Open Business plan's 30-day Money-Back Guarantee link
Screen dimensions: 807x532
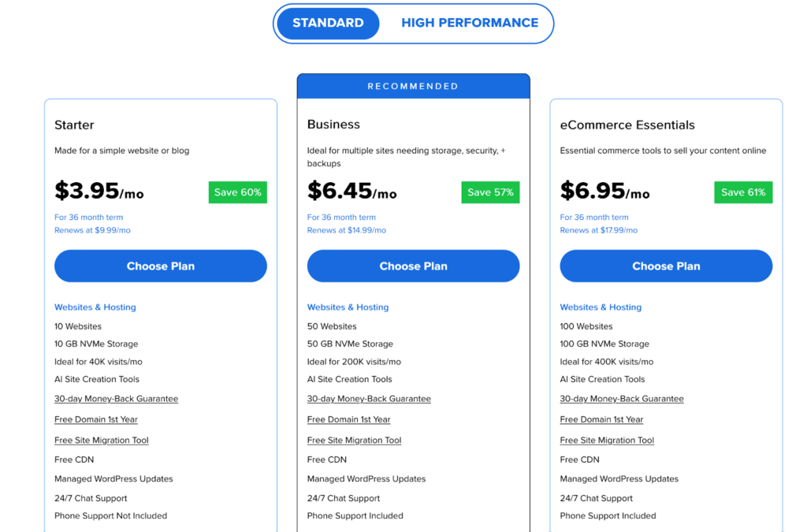click(369, 399)
